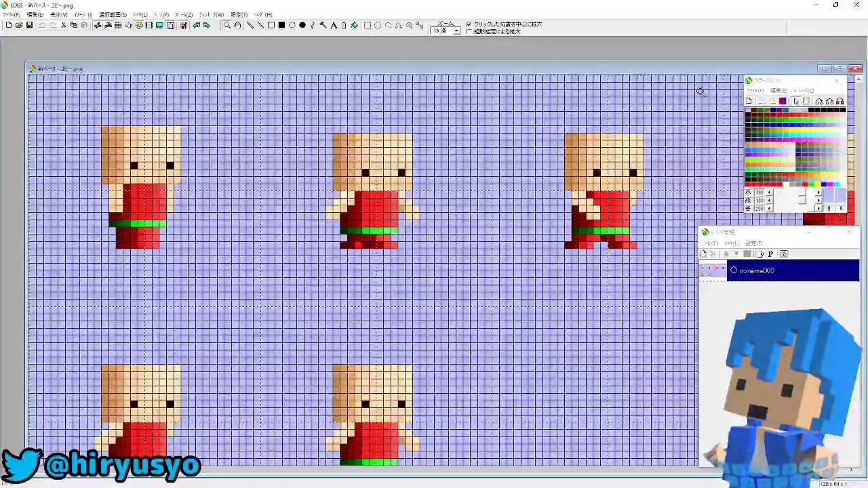Screen dimensions: 868x488
Task: Select the lasso selection tool
Action: click(x=389, y=25)
